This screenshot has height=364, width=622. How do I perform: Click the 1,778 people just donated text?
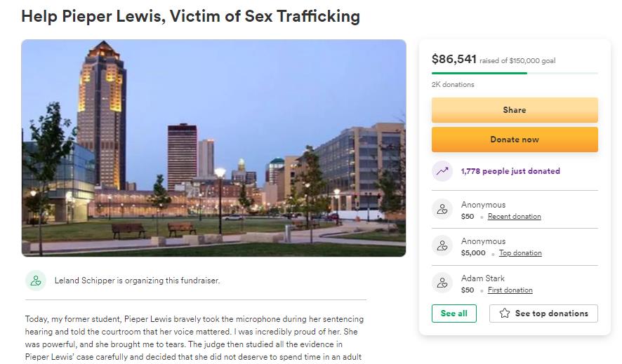point(510,171)
